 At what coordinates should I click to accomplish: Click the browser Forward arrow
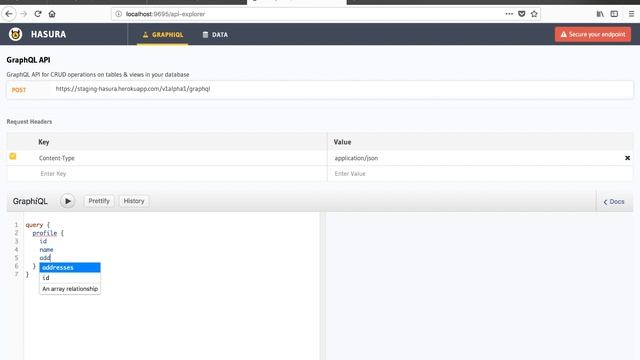[x=23, y=14]
